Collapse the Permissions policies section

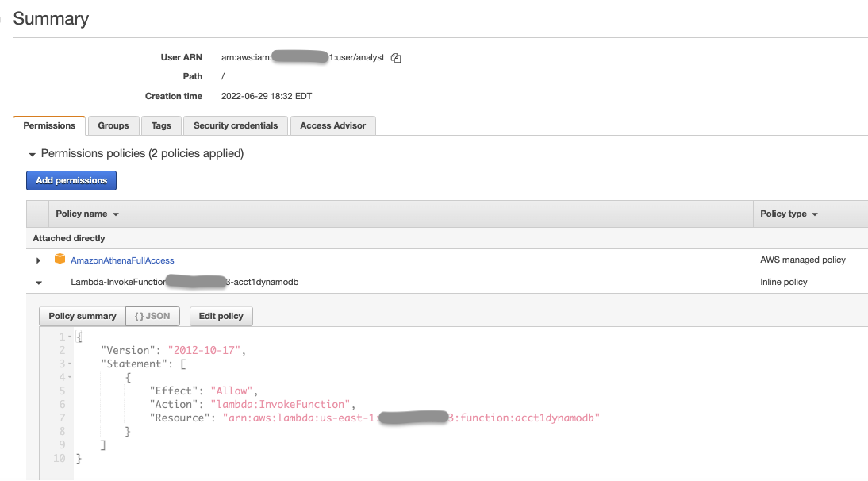click(x=32, y=155)
